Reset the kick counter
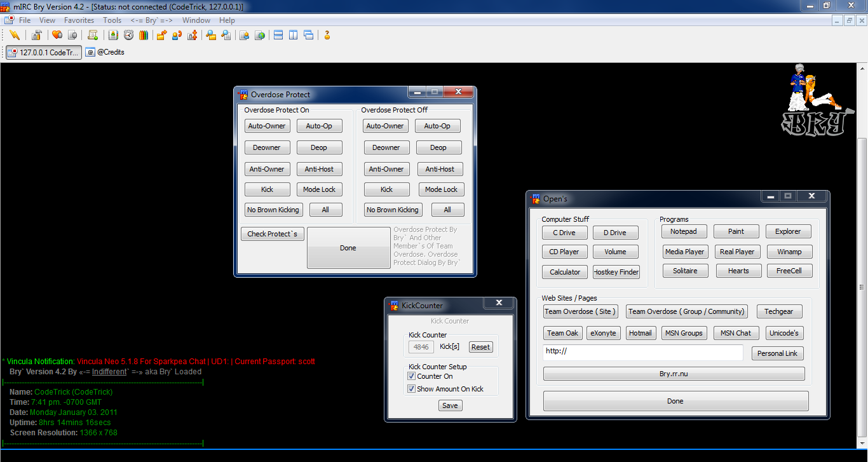 click(480, 347)
